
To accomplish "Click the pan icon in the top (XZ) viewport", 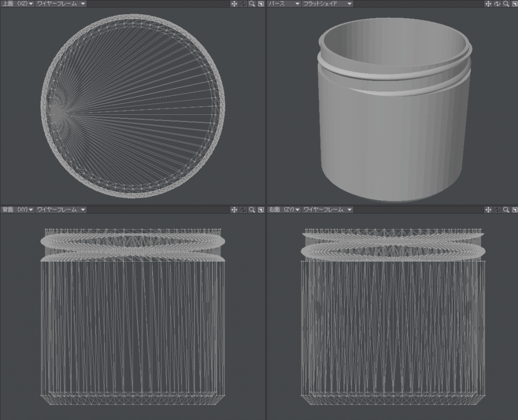I will (x=234, y=4).
